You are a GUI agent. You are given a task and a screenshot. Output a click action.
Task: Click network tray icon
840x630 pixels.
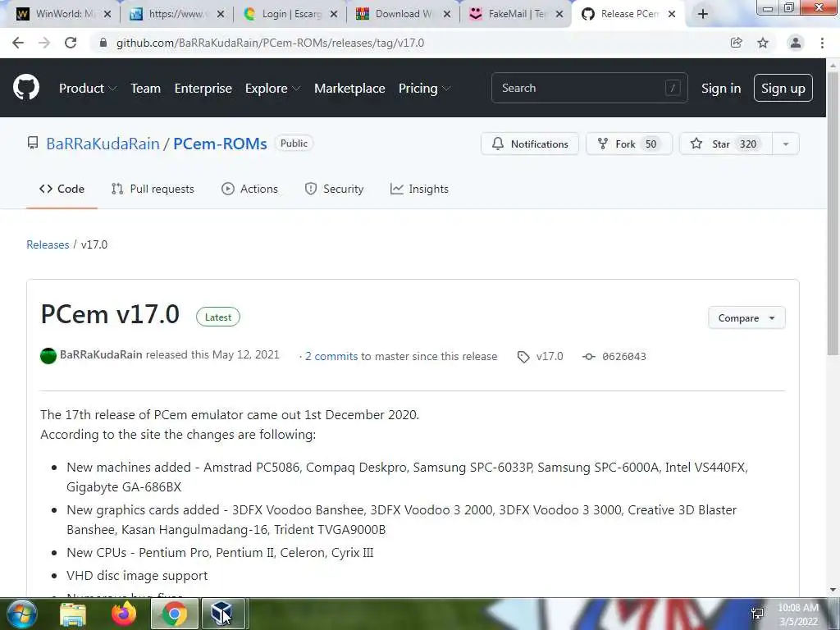[x=757, y=614]
